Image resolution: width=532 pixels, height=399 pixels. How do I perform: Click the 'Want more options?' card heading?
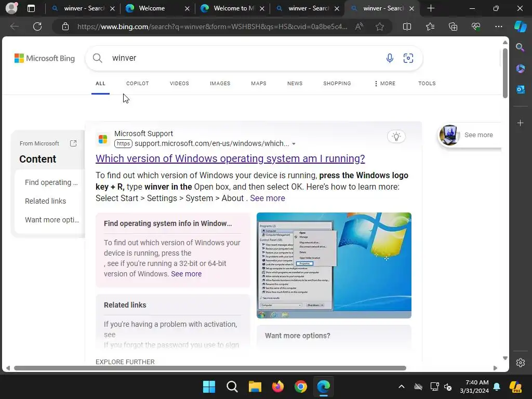298,336
